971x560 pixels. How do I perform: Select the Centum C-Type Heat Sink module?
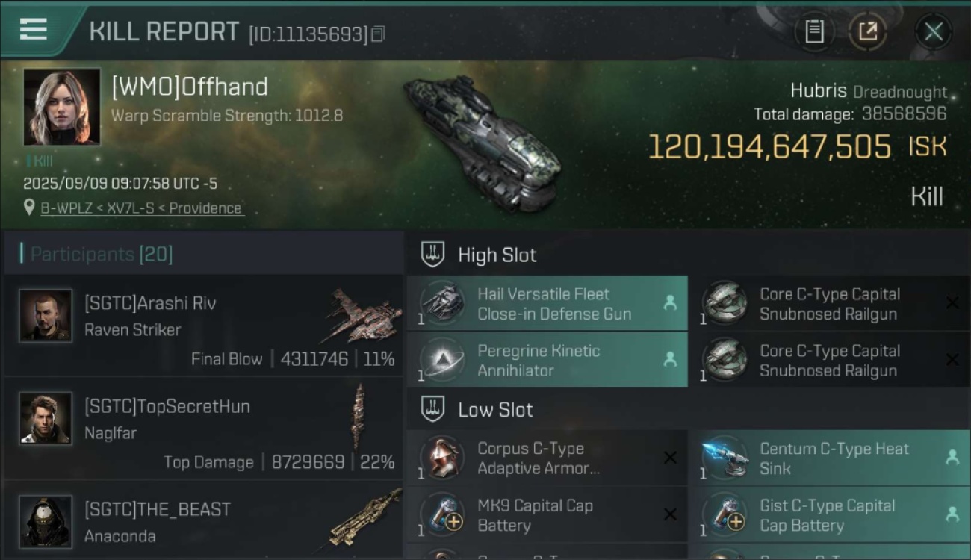coord(829,458)
